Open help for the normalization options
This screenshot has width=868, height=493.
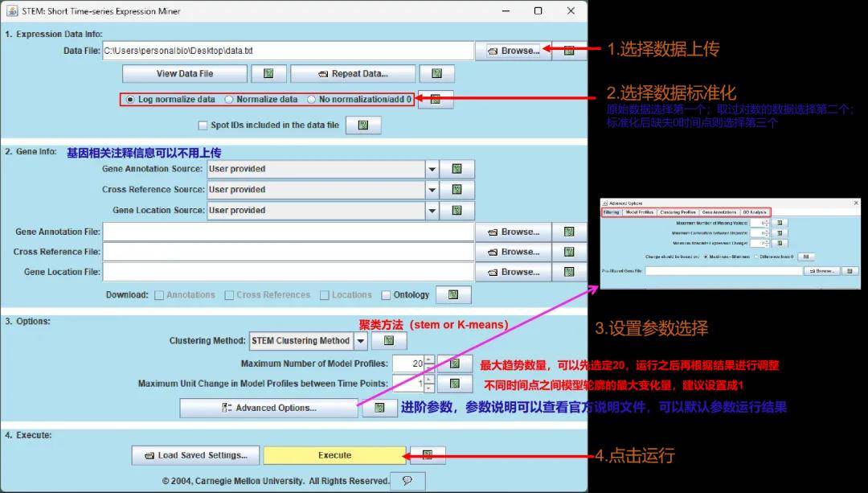tap(436, 100)
